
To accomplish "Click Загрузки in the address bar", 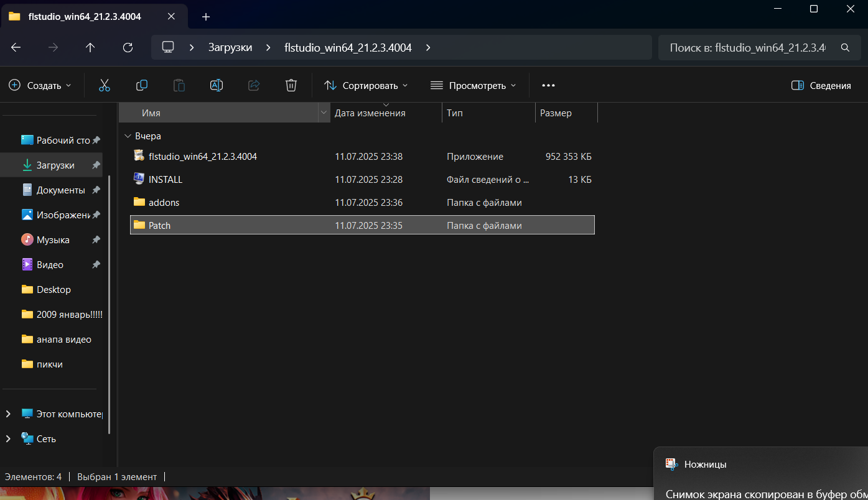I will click(x=230, y=47).
